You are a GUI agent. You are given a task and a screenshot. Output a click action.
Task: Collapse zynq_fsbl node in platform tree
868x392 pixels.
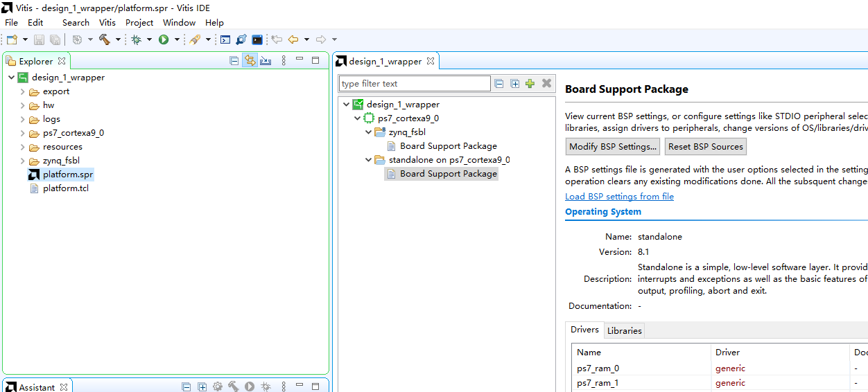click(369, 132)
